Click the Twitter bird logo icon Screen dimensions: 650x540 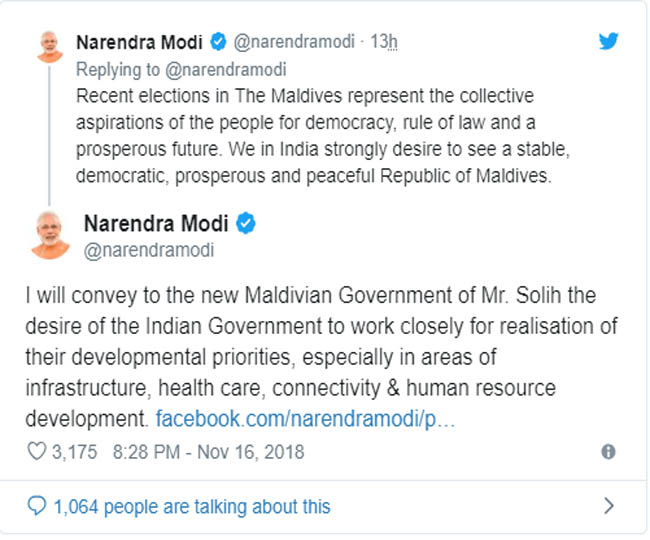(x=608, y=42)
